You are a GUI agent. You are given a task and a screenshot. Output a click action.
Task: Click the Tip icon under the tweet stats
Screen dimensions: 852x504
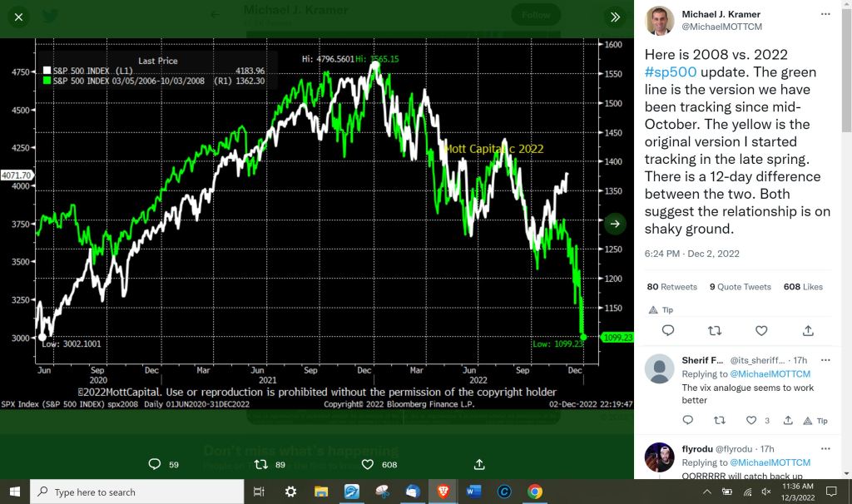[x=661, y=309]
